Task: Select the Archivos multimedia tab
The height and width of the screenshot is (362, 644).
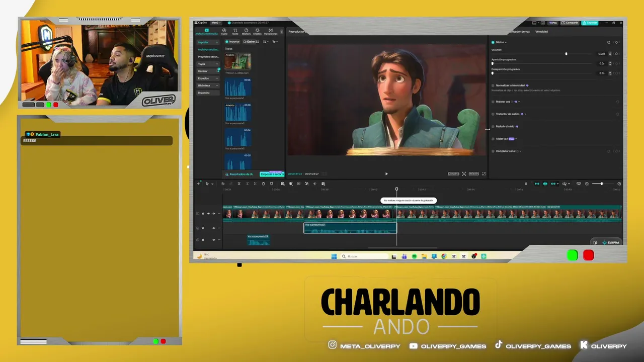Action: 207,32
